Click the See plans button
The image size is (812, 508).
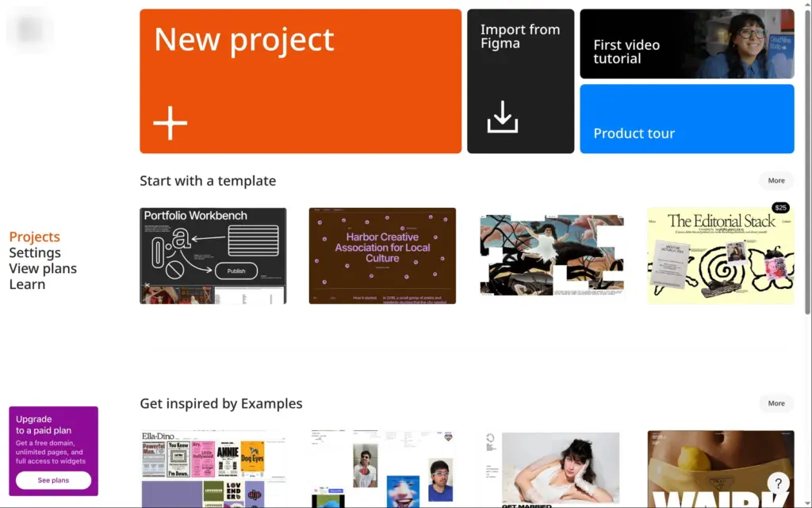[x=53, y=480]
